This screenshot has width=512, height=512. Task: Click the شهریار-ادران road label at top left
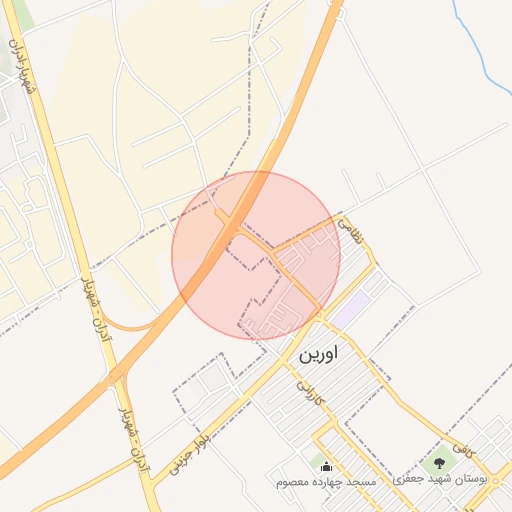21,66
